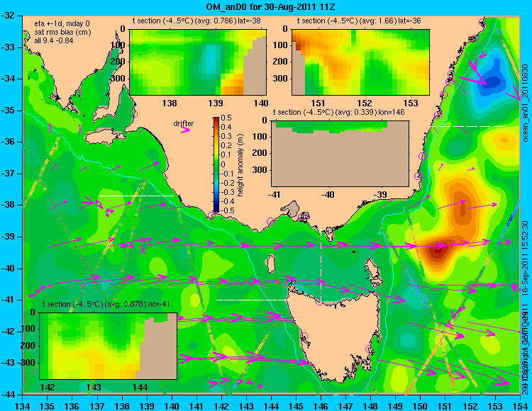Click the 'drifter' legend label
Viewport: 532px width, 411px height.
(184, 123)
